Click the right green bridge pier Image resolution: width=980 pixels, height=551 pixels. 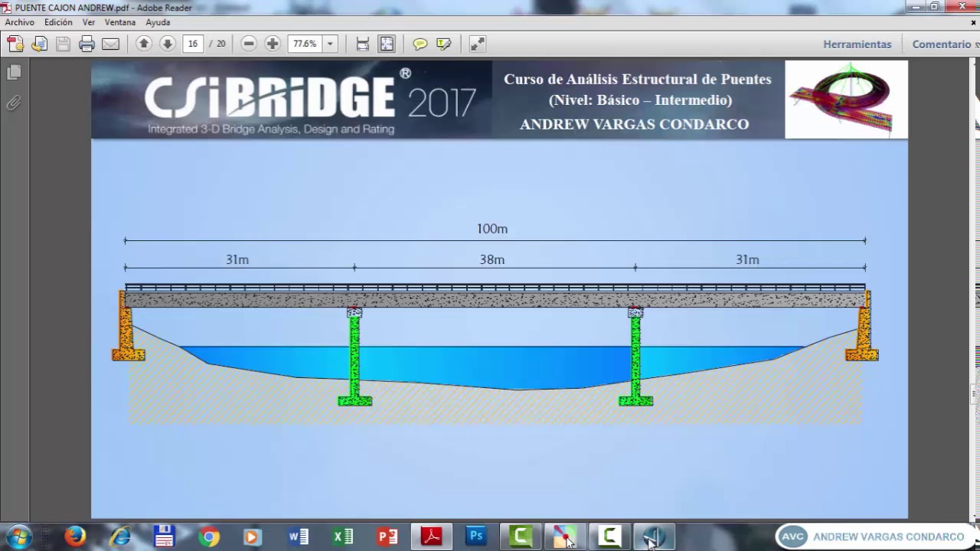(635, 357)
